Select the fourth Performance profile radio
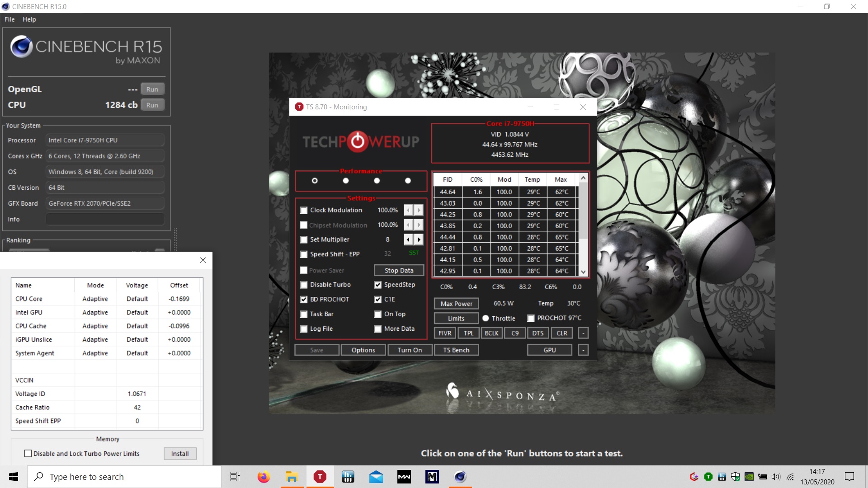 (x=408, y=181)
